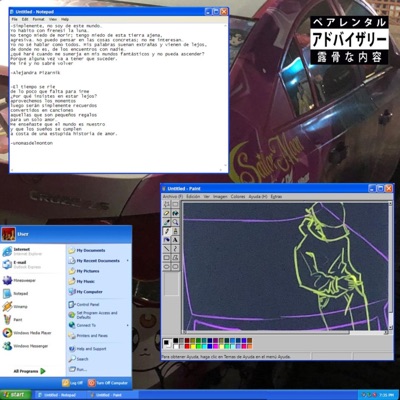Expand the Connect To submenu
Image resolution: width=400 pixels, height=400 pixels.
click(x=99, y=325)
